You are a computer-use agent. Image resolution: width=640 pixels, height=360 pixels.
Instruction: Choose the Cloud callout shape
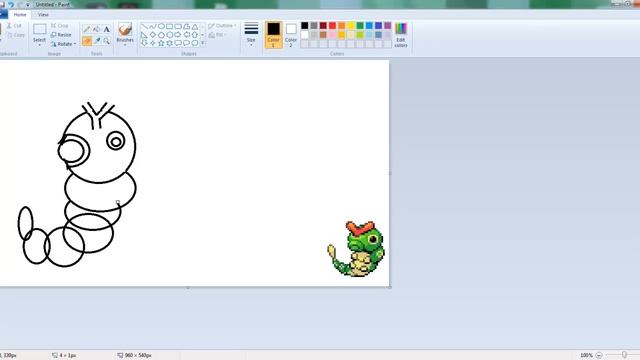pos(195,43)
